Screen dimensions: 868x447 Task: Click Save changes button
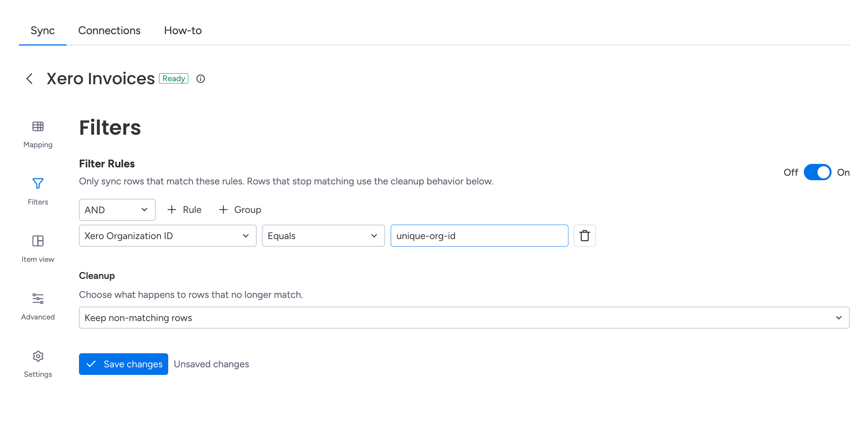(123, 364)
